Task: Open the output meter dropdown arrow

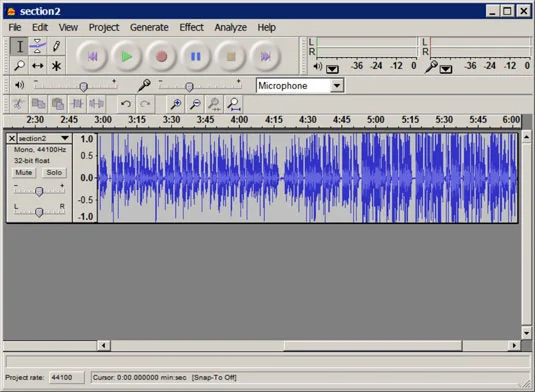Action: (x=332, y=69)
